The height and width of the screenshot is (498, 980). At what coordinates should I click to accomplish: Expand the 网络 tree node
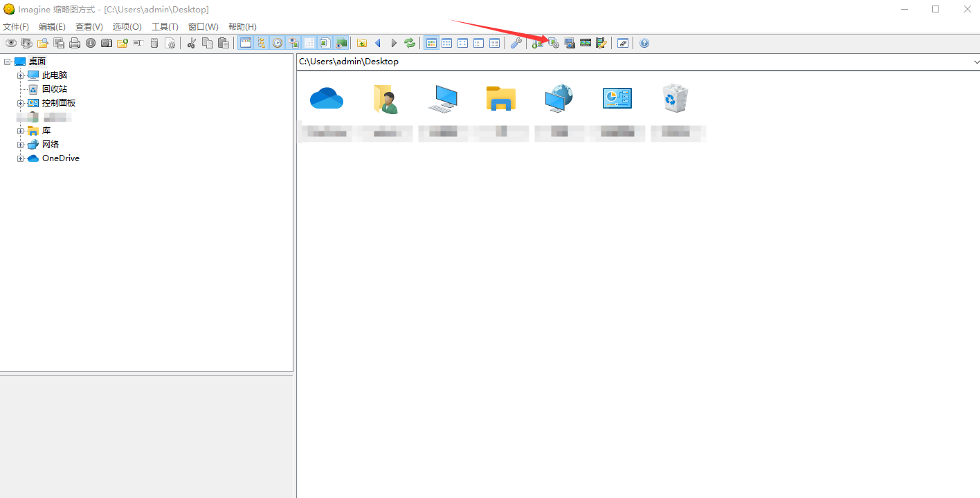coord(21,145)
